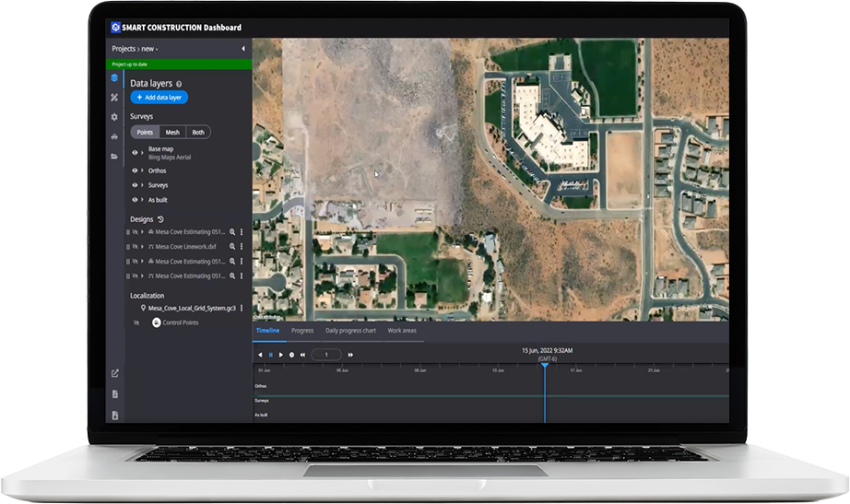Click the PDF report icon in sidebar

115,394
